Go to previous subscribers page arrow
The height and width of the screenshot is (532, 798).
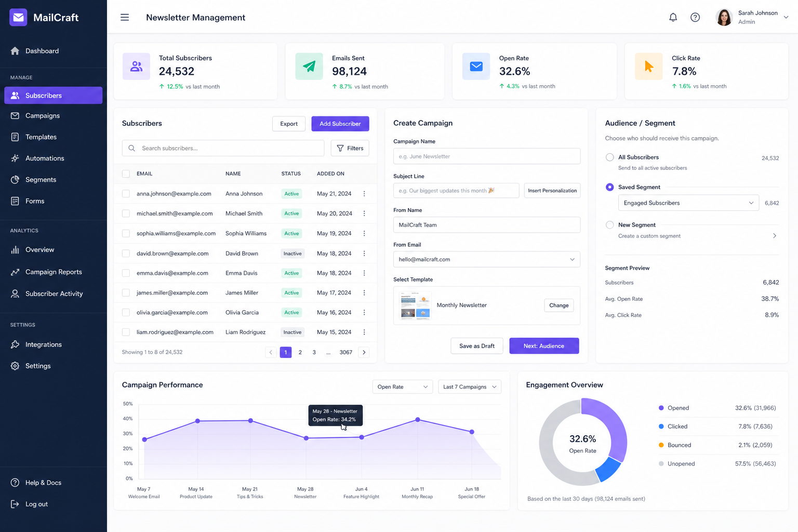[x=271, y=352]
